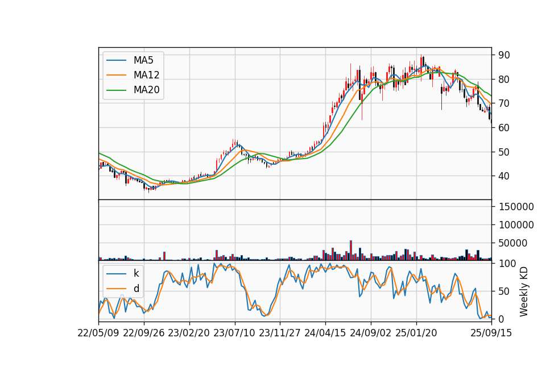The height and width of the screenshot is (392, 546).
Task: Click the tallest volume bar in volume panel
Action: click(351, 250)
